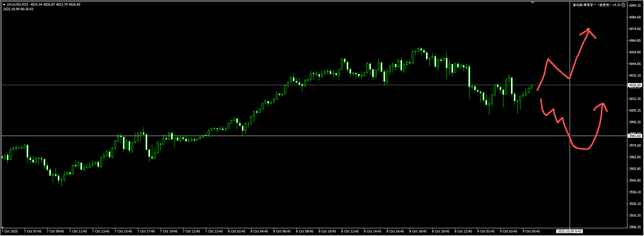Screen dimensions: 644x236
Task: Click the 4094.35 label on price scale
Action: point(634,6)
